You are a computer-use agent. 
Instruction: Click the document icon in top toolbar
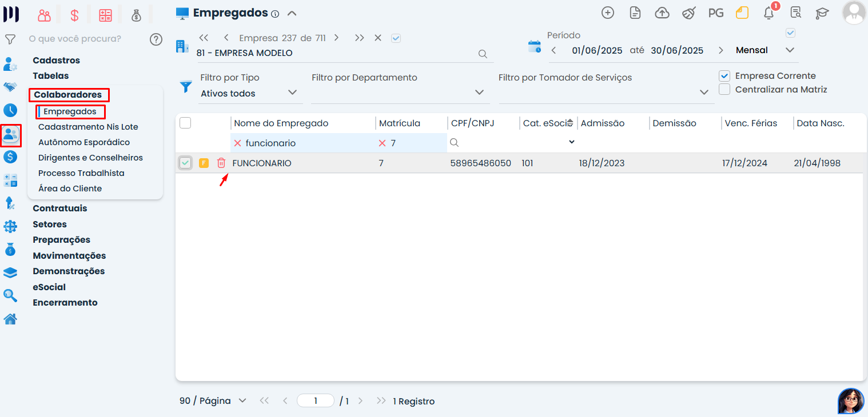[635, 13]
